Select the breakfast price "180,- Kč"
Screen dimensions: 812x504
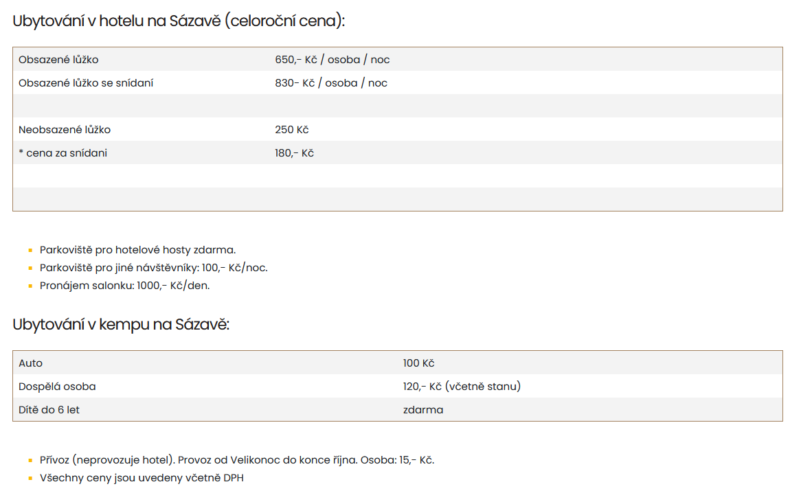click(294, 153)
